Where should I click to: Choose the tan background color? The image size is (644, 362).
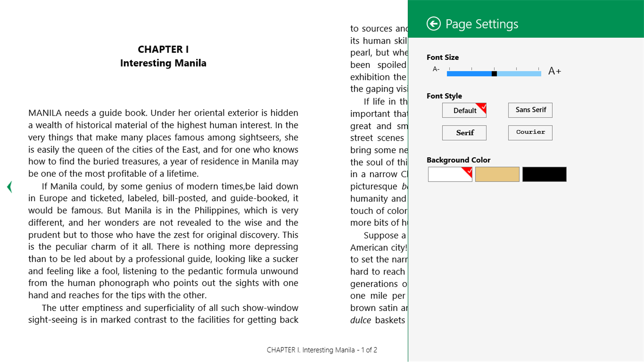[497, 174]
